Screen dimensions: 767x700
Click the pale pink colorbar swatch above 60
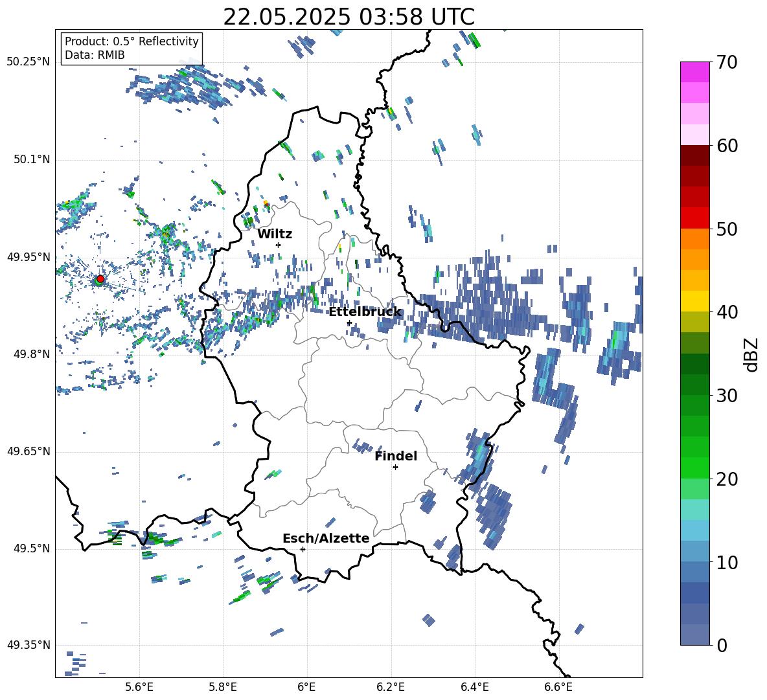(x=694, y=135)
